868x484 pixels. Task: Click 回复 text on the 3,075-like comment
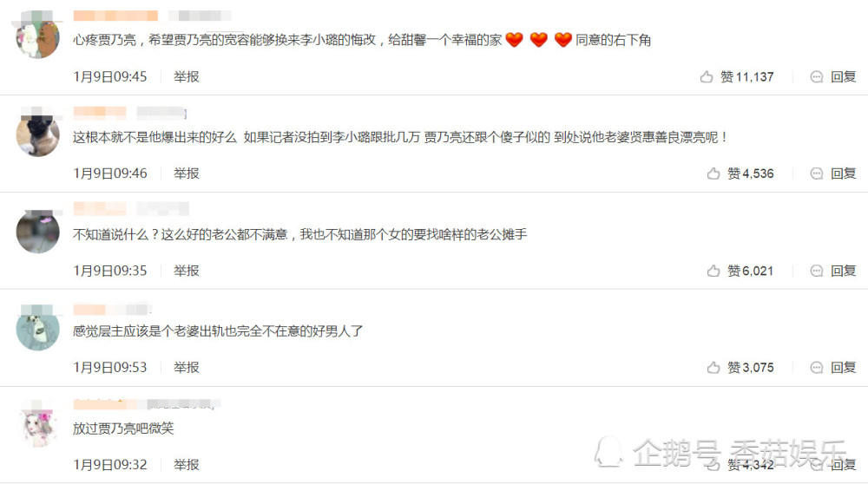pyautogui.click(x=843, y=367)
